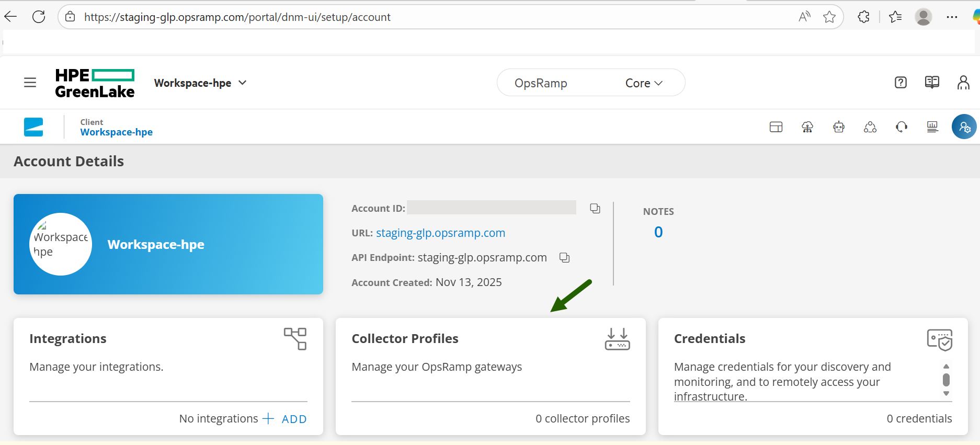Open the cloud infrastructure icon
The image size is (980, 445).
[807, 127]
